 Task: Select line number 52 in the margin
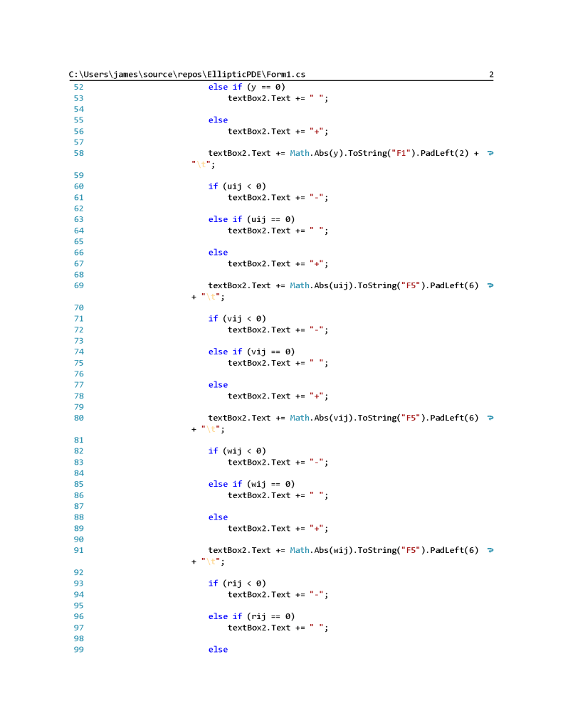[x=78, y=87]
